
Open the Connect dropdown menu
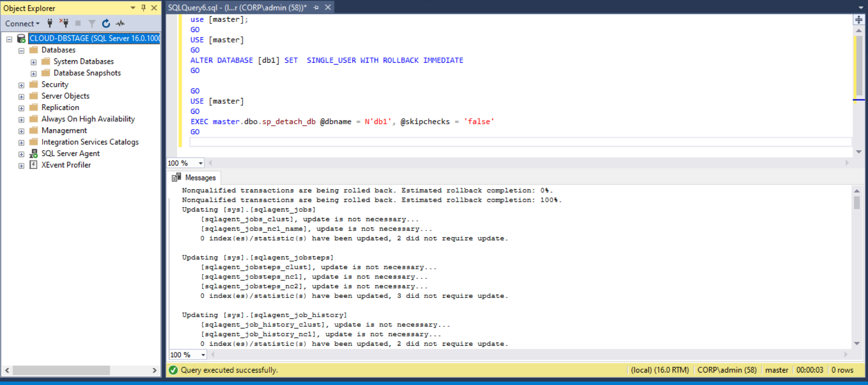[22, 23]
